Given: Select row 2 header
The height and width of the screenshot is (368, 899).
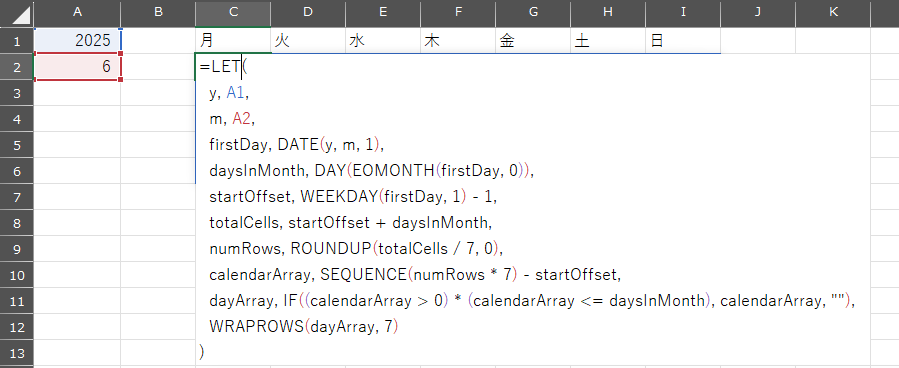Looking at the screenshot, I should [17, 67].
